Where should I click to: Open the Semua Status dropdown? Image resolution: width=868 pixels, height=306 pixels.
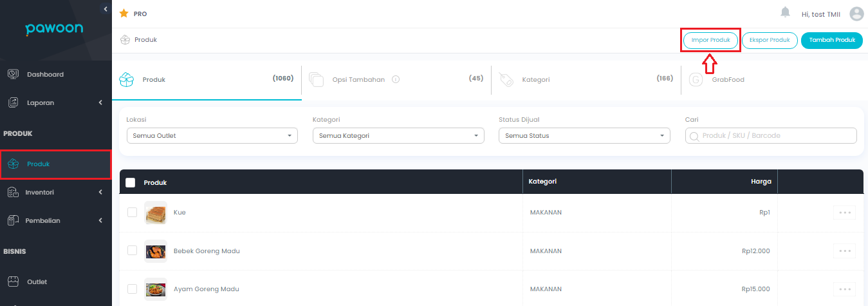[x=584, y=135]
